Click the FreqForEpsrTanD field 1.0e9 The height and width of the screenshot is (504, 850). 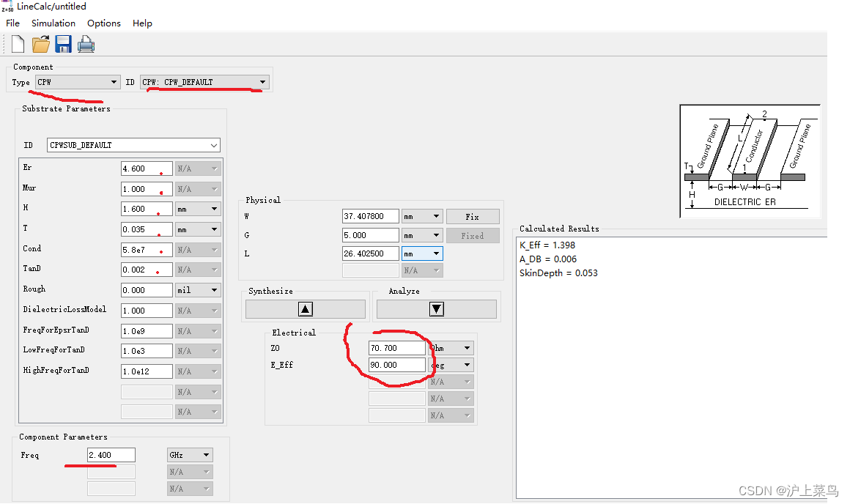click(147, 330)
